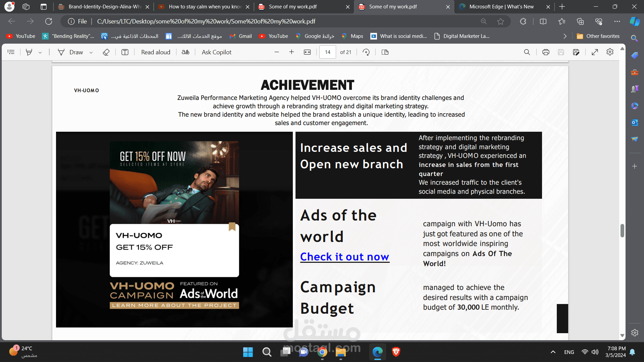Enter full screen with the expand arrows icon
Screen dimensions: 644x362
595,52
